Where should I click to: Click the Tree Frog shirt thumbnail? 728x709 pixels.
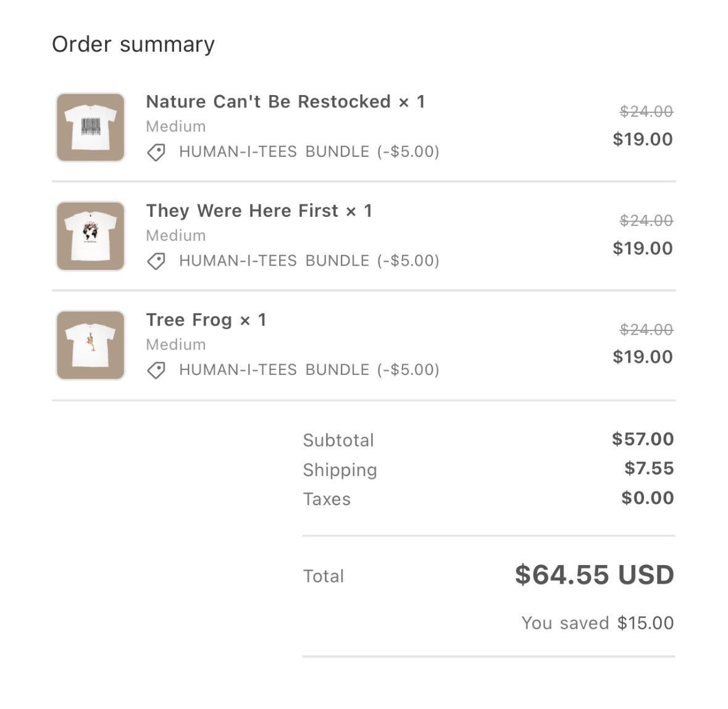point(91,345)
